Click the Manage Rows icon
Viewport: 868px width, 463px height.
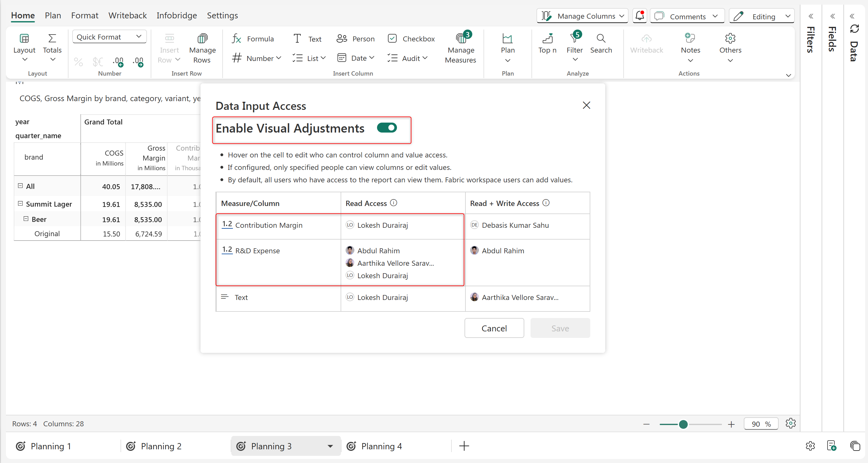coord(202,38)
